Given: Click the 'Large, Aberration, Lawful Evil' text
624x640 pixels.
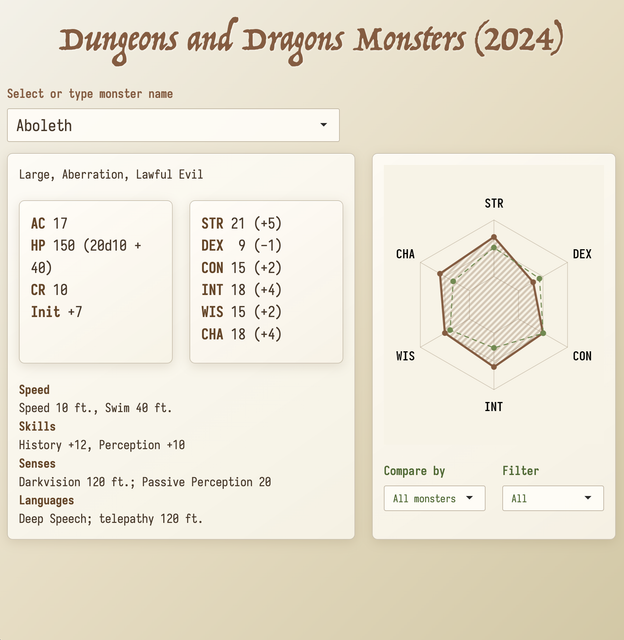Looking at the screenshot, I should click(111, 175).
